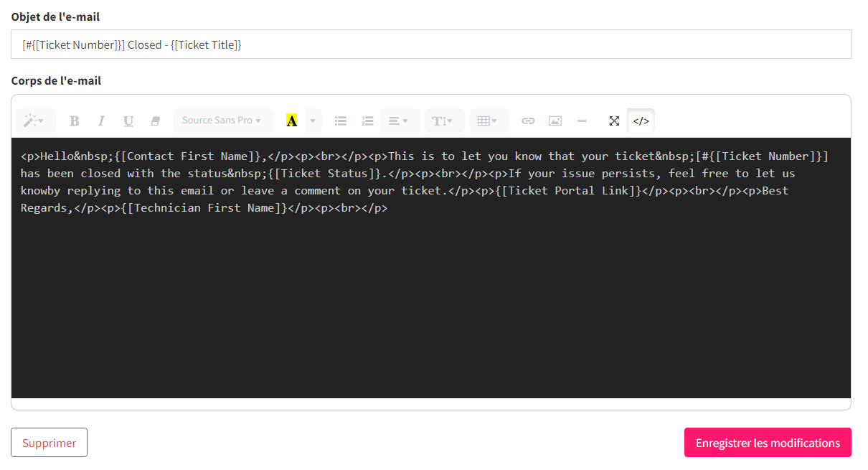Click the eraser remove font style icon
The image size is (868, 470).
155,121
